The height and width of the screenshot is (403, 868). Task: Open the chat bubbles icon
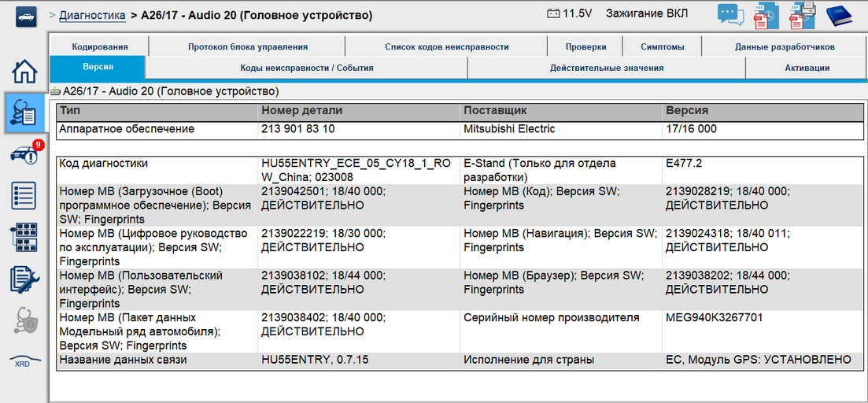731,14
